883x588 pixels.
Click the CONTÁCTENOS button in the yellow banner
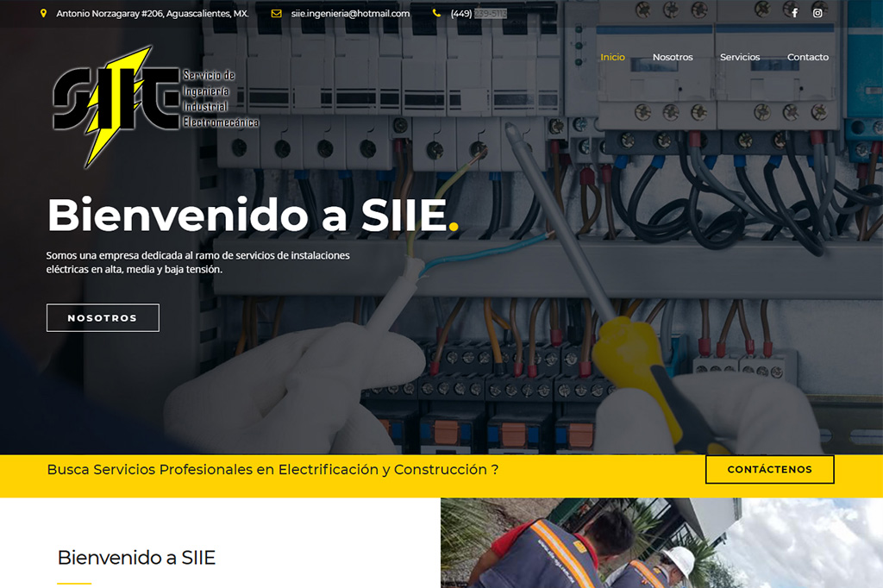tap(769, 470)
